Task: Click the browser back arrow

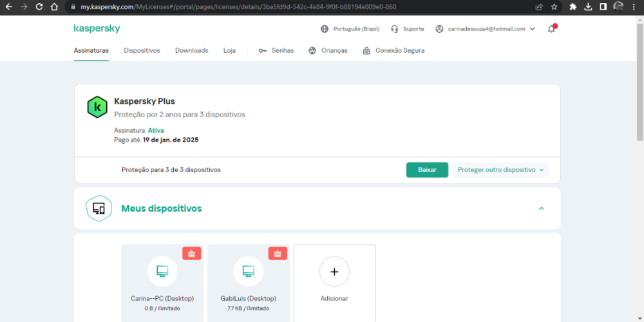Action: click(x=8, y=7)
